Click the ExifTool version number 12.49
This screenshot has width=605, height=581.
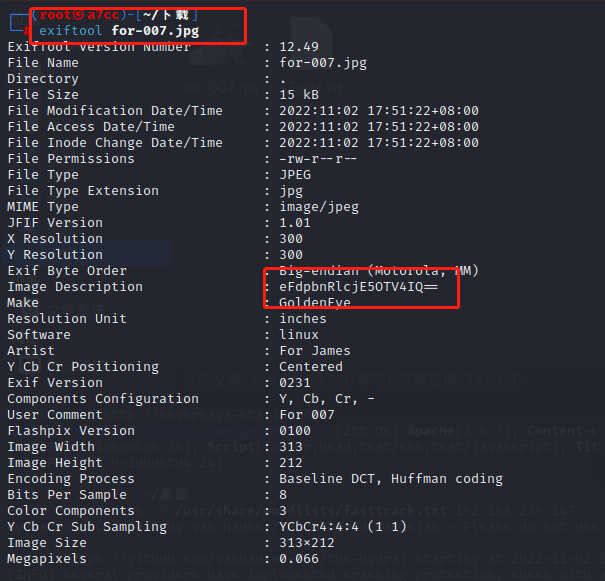(299, 47)
